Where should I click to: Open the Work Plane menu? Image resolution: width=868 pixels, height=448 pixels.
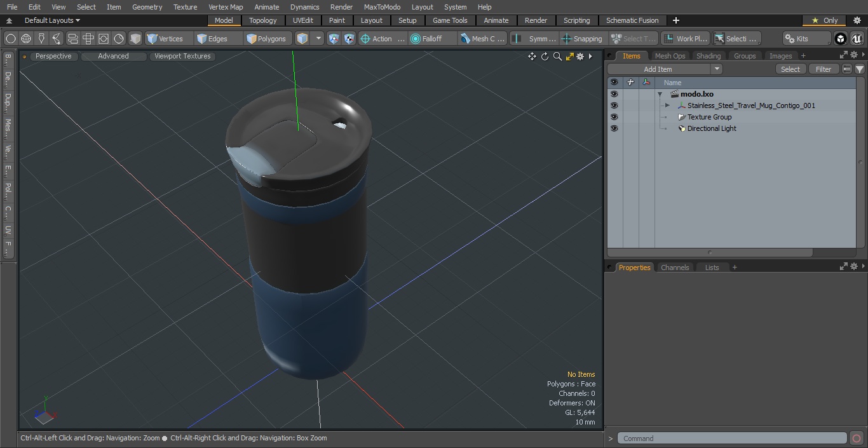(x=685, y=39)
